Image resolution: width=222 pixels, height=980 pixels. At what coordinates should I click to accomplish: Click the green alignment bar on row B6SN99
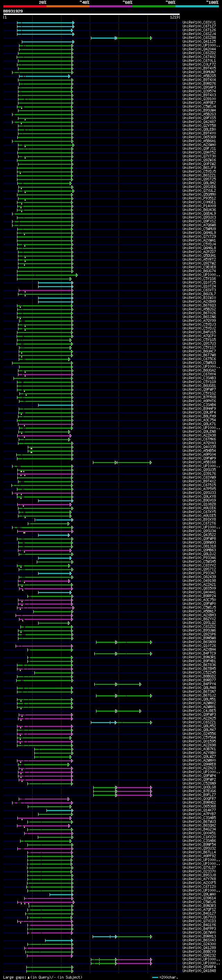(x=124, y=642)
